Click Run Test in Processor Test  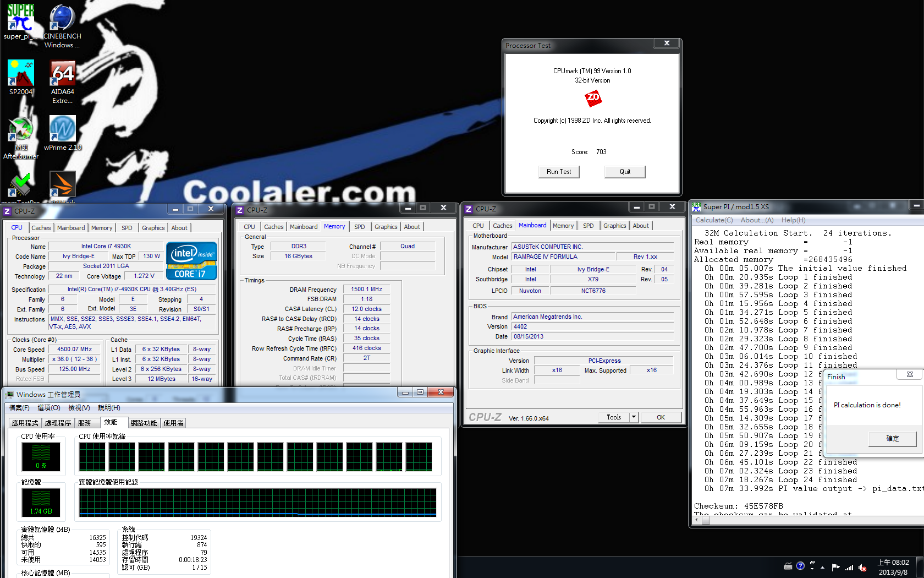coord(559,172)
